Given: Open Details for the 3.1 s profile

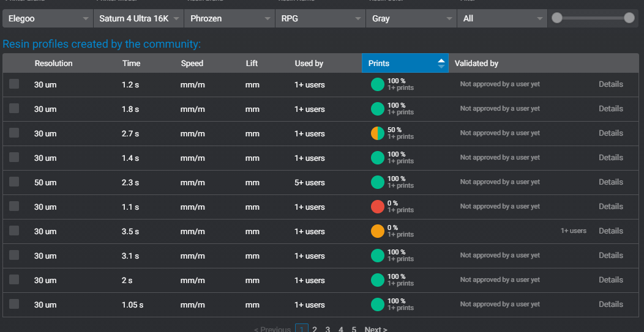Looking at the screenshot, I should click(611, 255).
